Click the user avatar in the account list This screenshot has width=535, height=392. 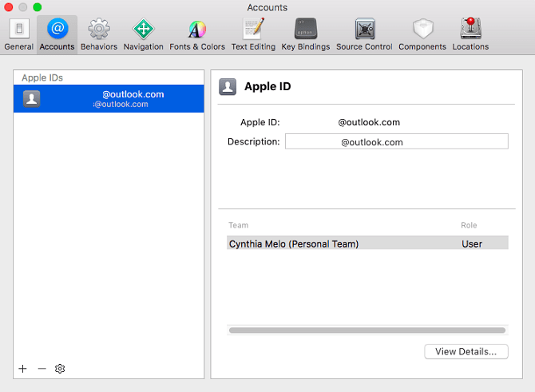31,99
